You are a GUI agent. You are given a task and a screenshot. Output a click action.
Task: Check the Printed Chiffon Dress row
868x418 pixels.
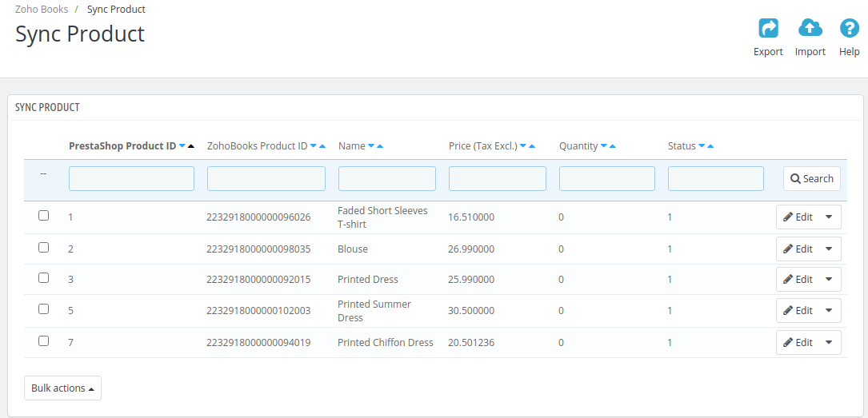click(43, 341)
